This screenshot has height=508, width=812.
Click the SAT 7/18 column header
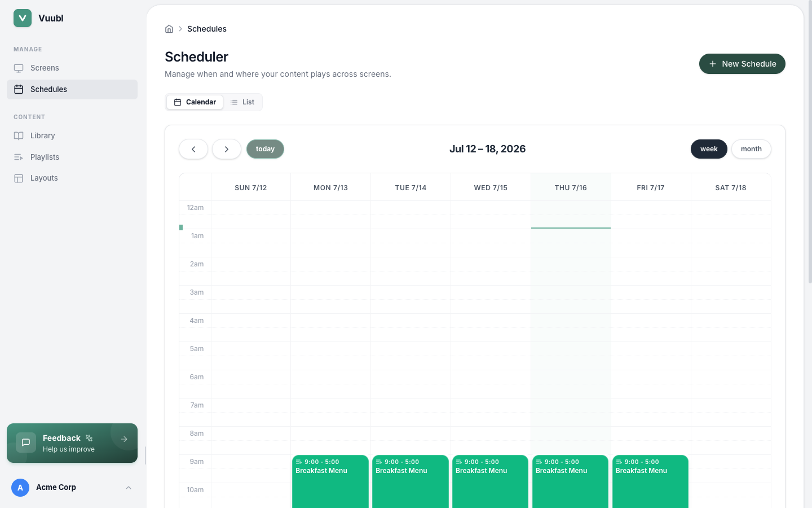(x=731, y=187)
